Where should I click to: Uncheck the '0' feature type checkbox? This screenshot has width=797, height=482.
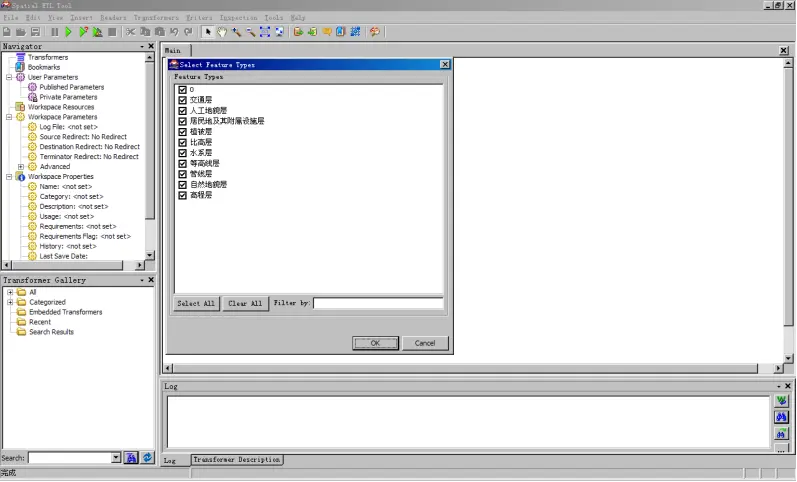pyautogui.click(x=182, y=89)
